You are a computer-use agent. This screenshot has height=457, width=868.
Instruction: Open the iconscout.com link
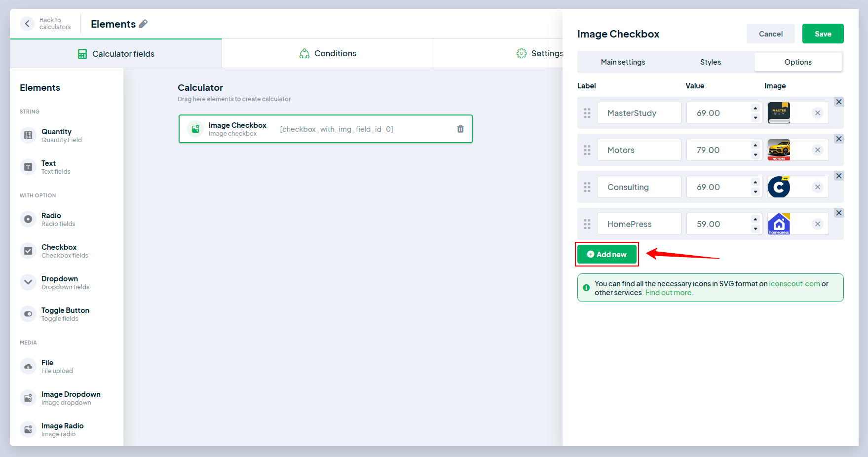click(x=794, y=284)
